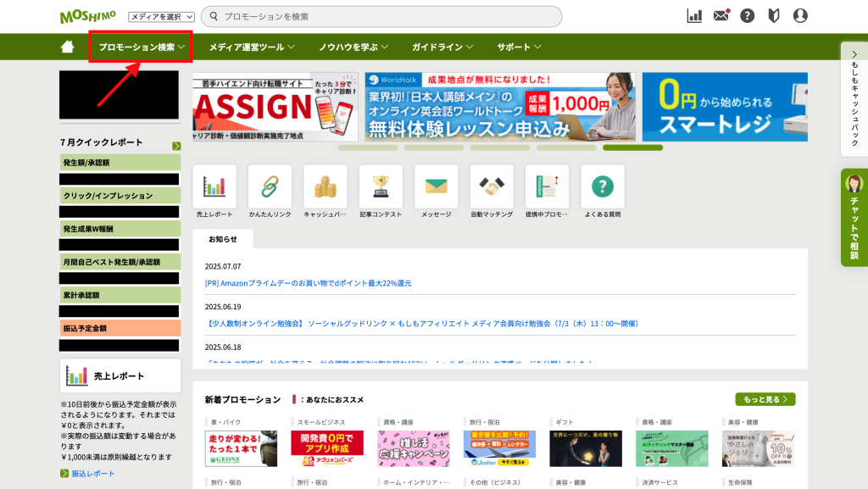Image resolution: width=868 pixels, height=489 pixels.
Task: Expand the メディア運営ツール menu
Action: [252, 47]
